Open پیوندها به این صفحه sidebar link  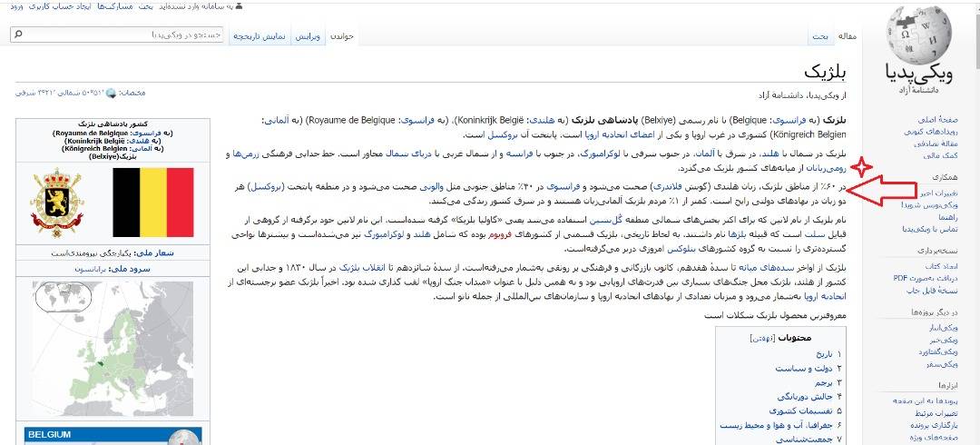(926, 401)
